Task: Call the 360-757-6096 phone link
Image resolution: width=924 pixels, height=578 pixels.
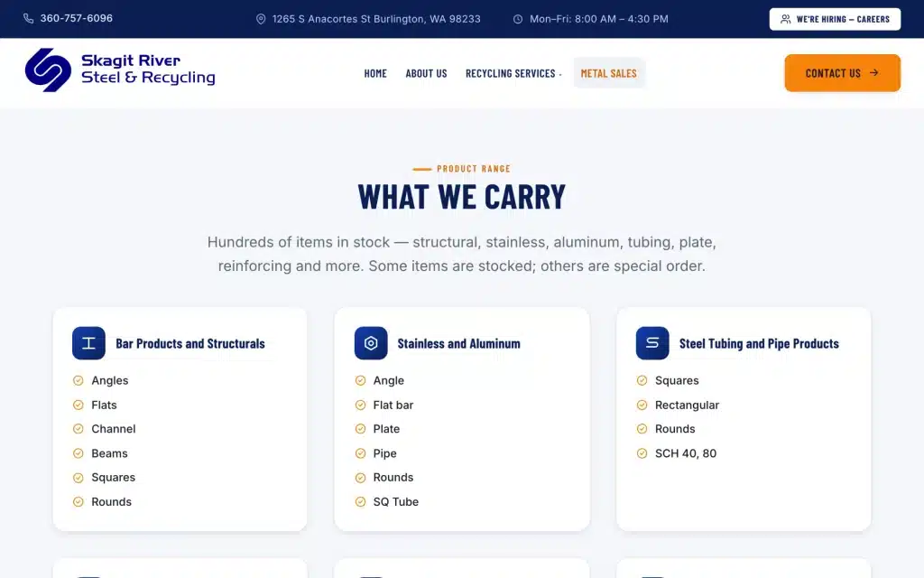Action: [76, 18]
